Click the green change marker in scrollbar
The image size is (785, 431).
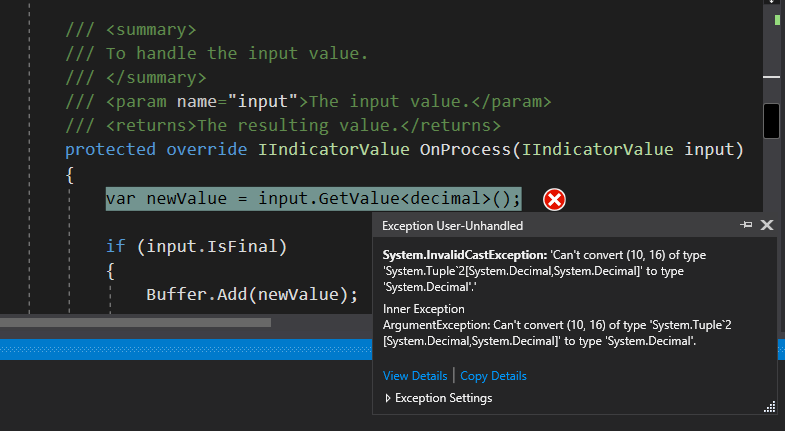tap(777, 20)
